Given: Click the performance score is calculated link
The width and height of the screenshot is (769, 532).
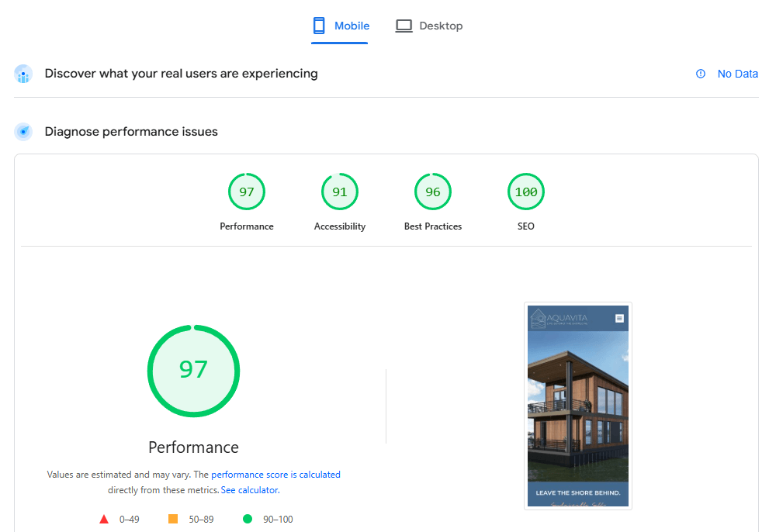Looking at the screenshot, I should tap(275, 474).
